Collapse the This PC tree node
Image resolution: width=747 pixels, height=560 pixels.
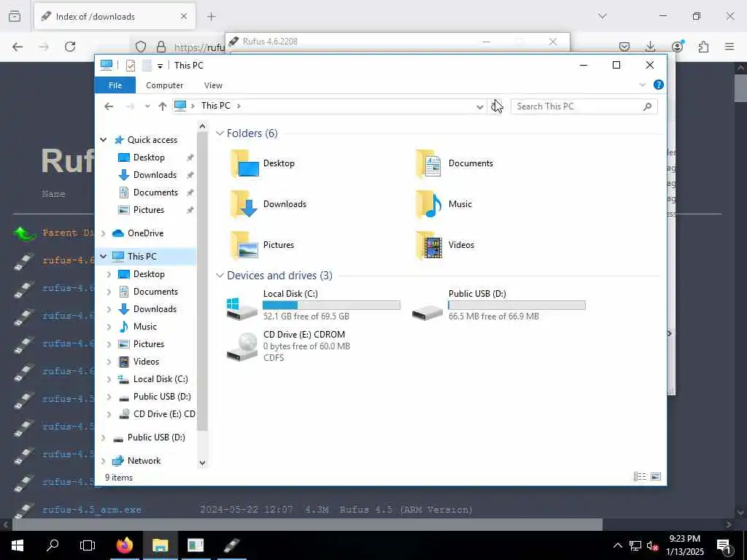click(x=104, y=256)
